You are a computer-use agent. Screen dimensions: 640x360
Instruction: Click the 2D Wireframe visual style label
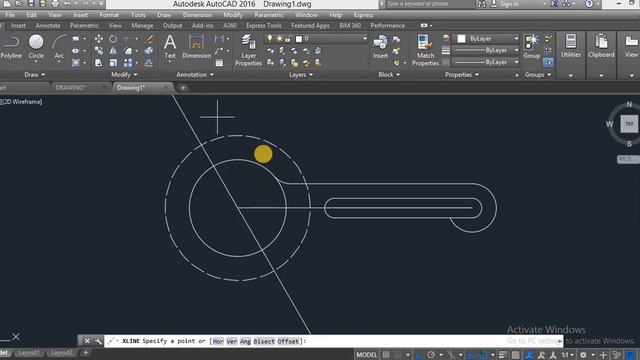[23, 102]
